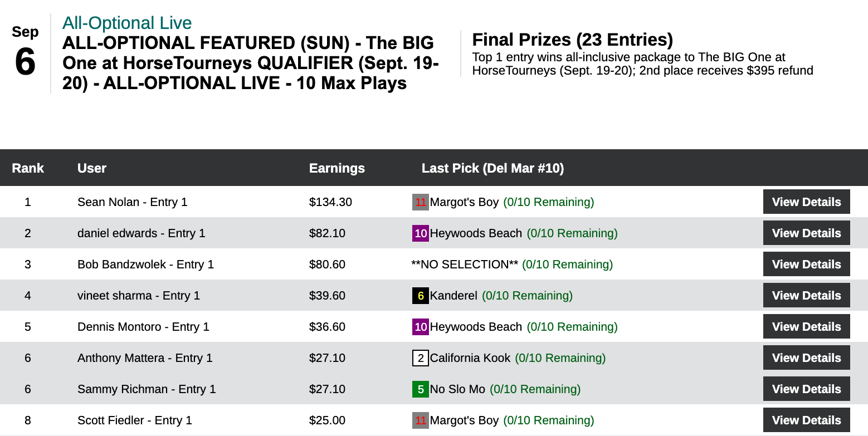Viewport: 868px width, 436px height.
Task: Click the Last Pick (Del Mar #10) header
Action: pos(492,168)
